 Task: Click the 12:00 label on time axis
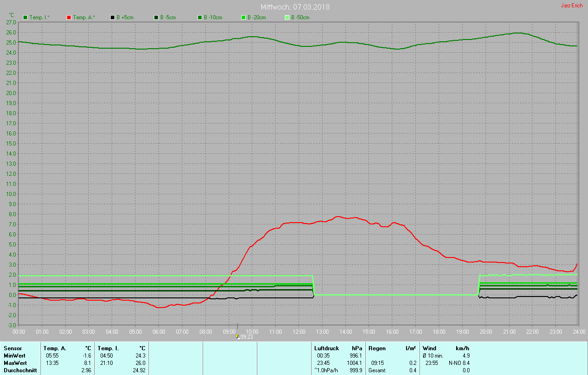tap(299, 331)
